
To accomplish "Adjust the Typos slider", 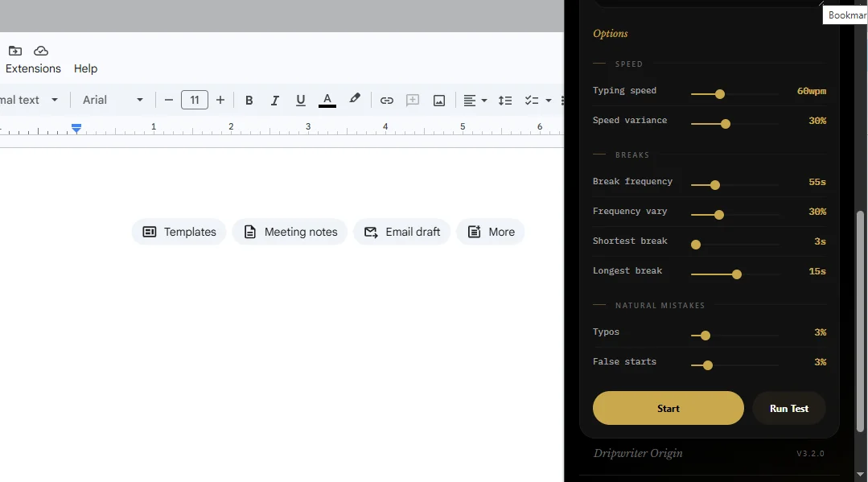I will [734, 336].
